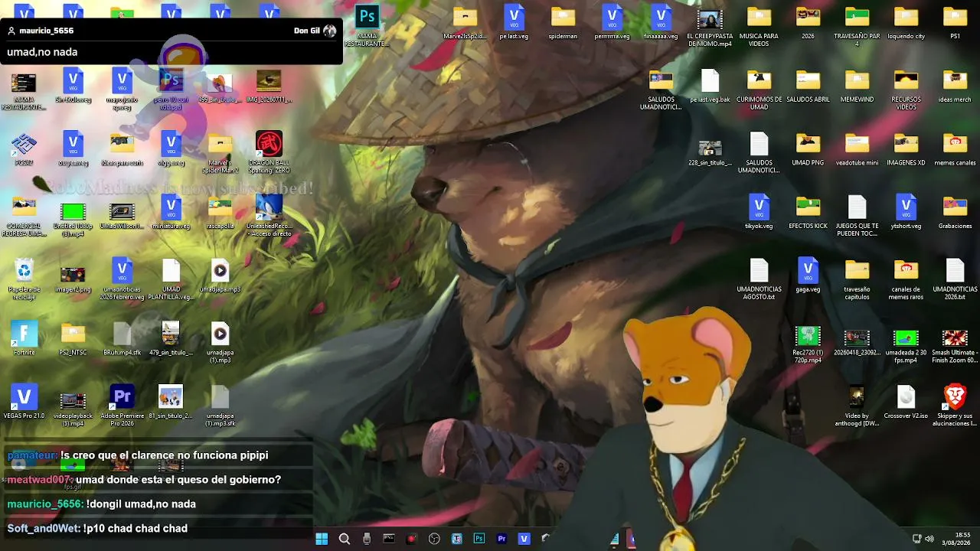Select the Fortnite desktop shortcut

coord(24,337)
